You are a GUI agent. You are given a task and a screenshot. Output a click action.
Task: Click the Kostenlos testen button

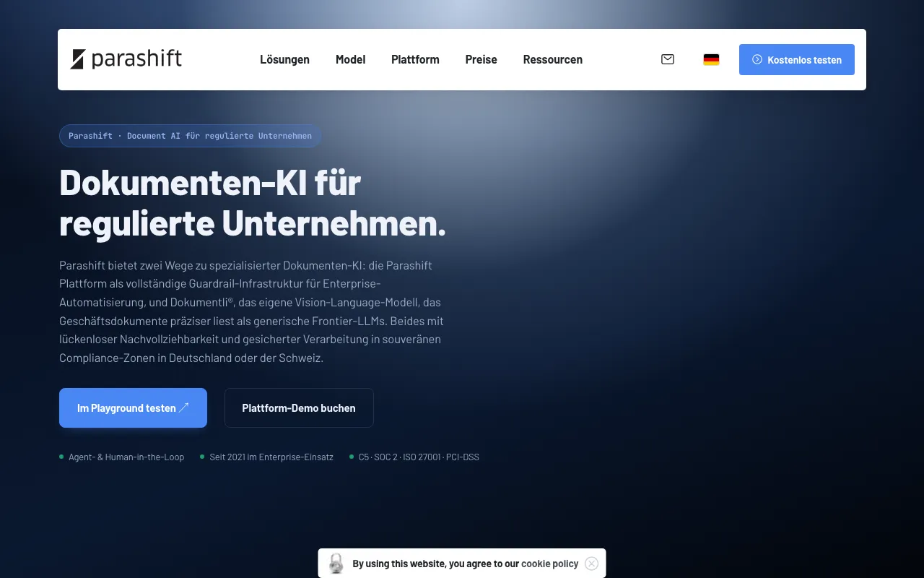point(797,59)
